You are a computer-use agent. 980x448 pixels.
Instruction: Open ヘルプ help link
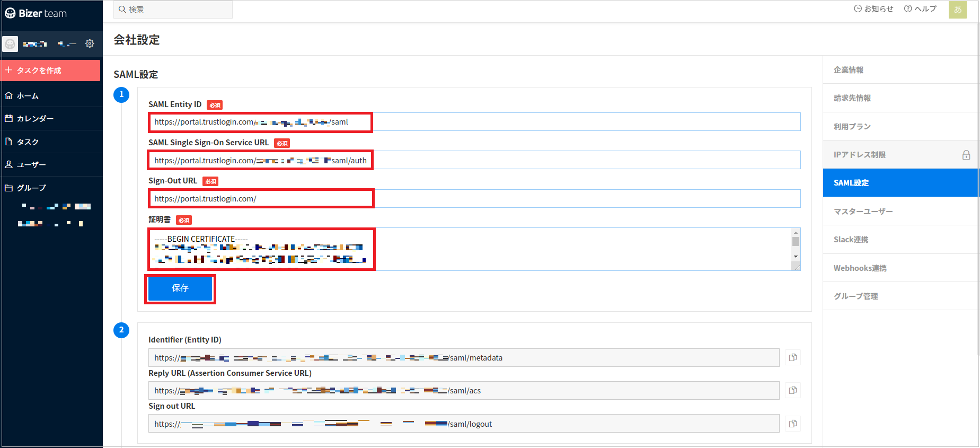920,9
